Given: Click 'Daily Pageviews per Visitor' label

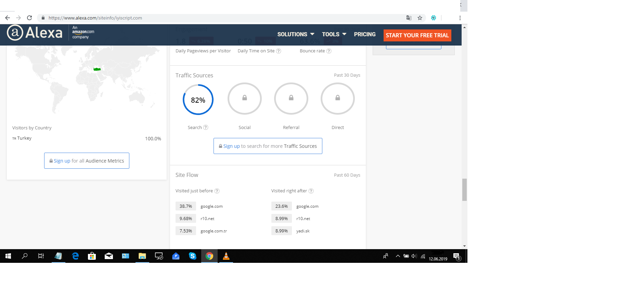Looking at the screenshot, I should point(203,51).
